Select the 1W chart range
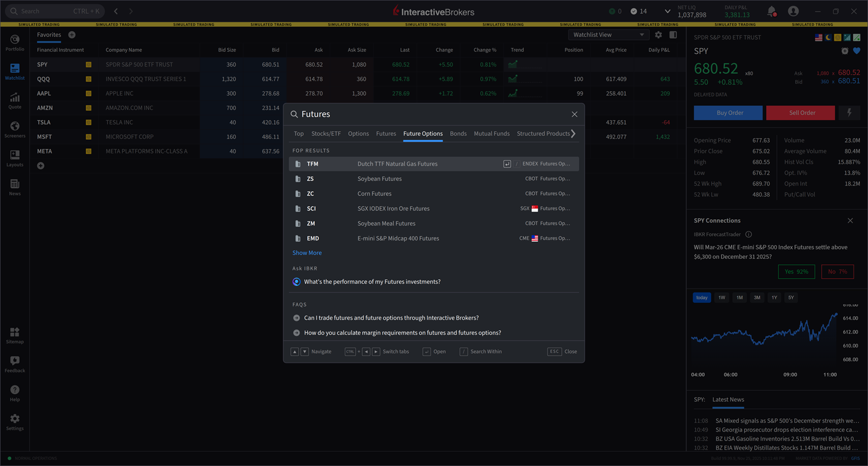 point(722,297)
